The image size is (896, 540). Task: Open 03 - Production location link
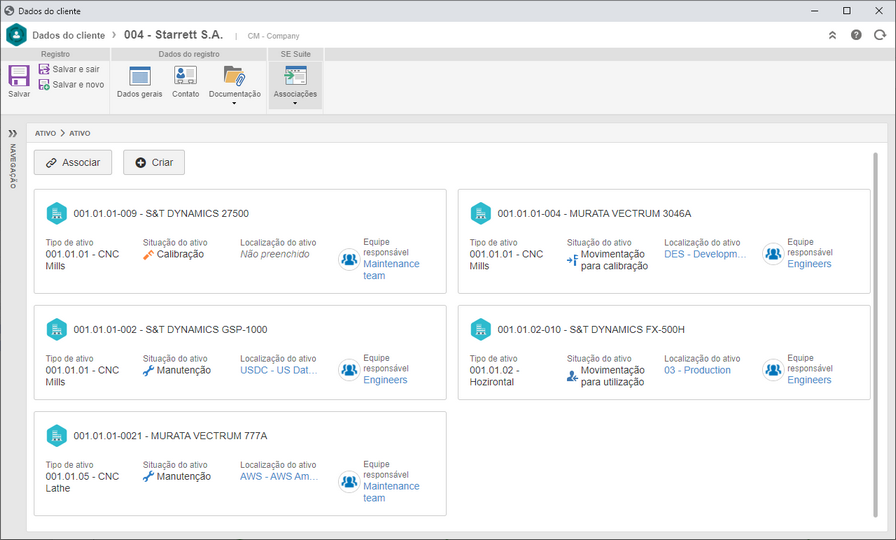coord(697,370)
